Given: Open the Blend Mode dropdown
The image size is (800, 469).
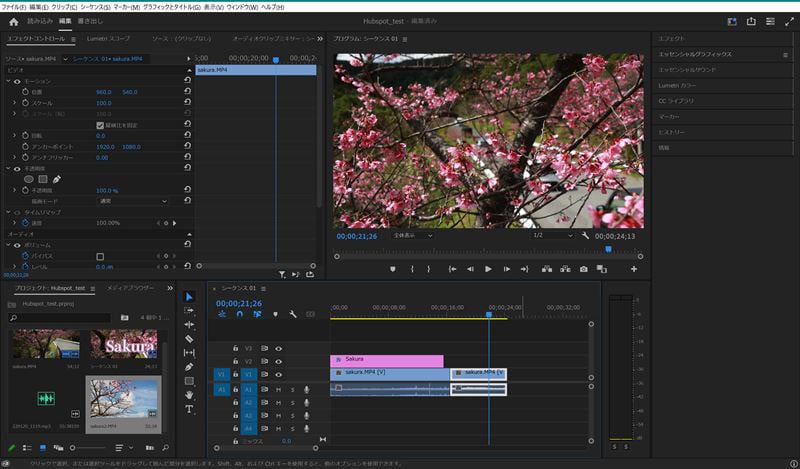Looking at the screenshot, I should point(132,201).
